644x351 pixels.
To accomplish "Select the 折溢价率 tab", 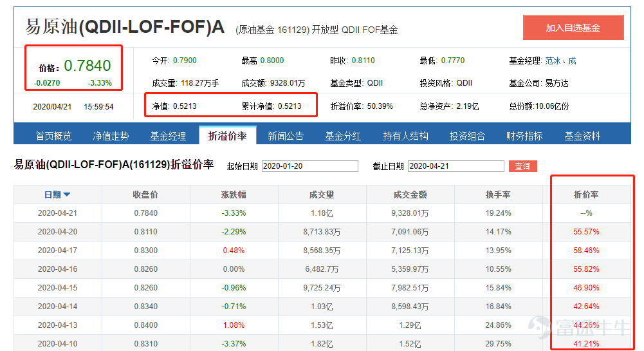I will point(228,136).
